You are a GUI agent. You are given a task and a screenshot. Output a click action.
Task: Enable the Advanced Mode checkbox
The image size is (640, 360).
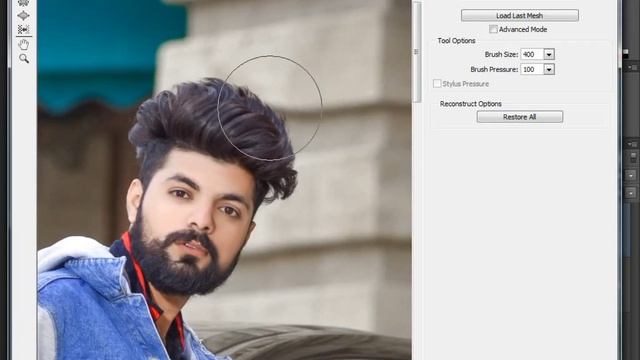[x=493, y=29]
